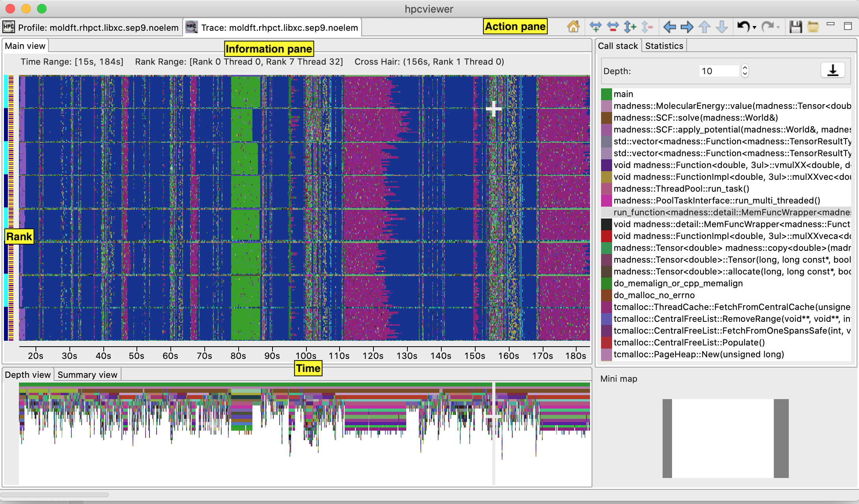This screenshot has height=504, width=859.
Task: Switch to the Statistics tab
Action: (x=664, y=46)
